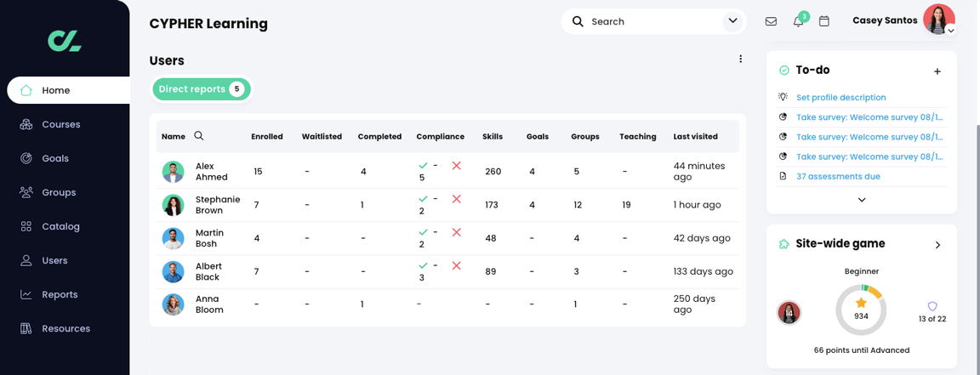Click the Users widget heading
Image resolution: width=980 pixels, height=375 pixels.
click(167, 60)
